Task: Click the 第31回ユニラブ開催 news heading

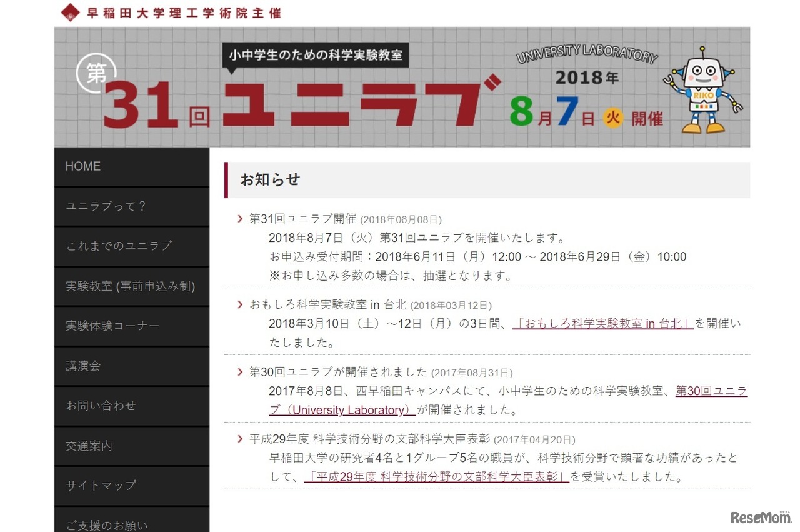Action: 302,219
